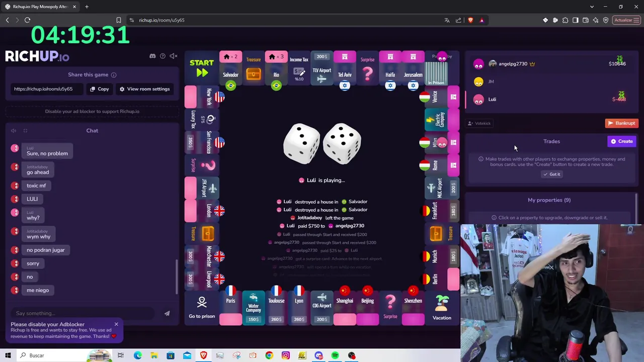The height and width of the screenshot is (362, 644).
Task: Click the In Prison corner tile
Action: click(x=442, y=69)
